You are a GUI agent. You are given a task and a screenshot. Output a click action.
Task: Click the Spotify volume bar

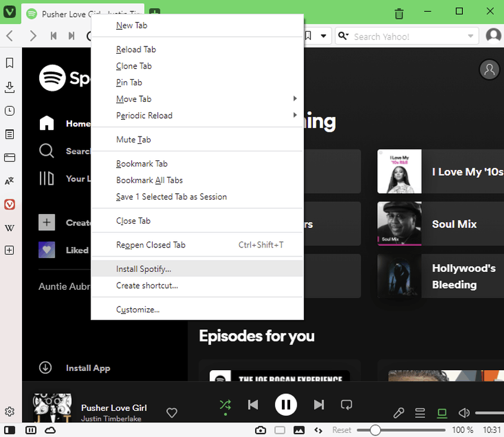coord(489,413)
